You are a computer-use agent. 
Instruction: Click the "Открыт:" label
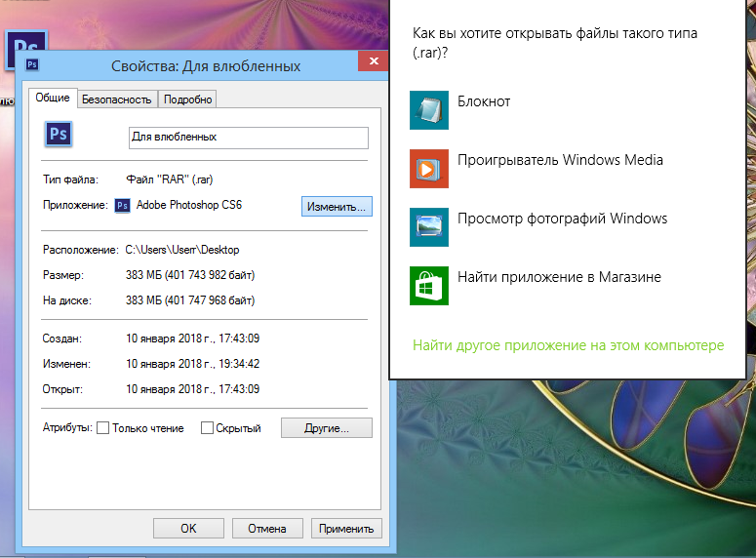click(x=62, y=389)
